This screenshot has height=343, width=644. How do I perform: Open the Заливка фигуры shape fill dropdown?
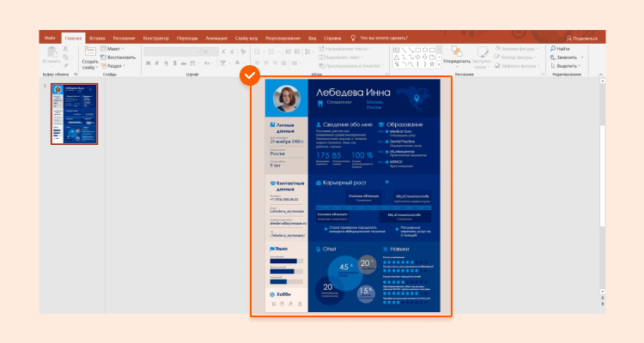pyautogui.click(x=517, y=49)
